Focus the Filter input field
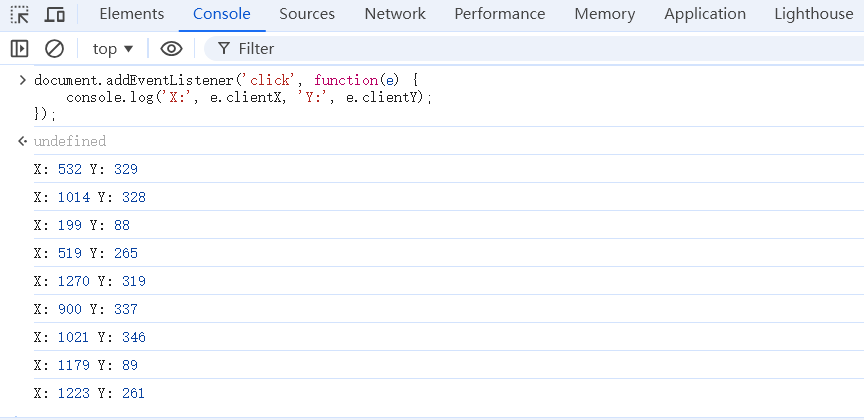Viewport: 864px width, 420px height. (x=533, y=49)
